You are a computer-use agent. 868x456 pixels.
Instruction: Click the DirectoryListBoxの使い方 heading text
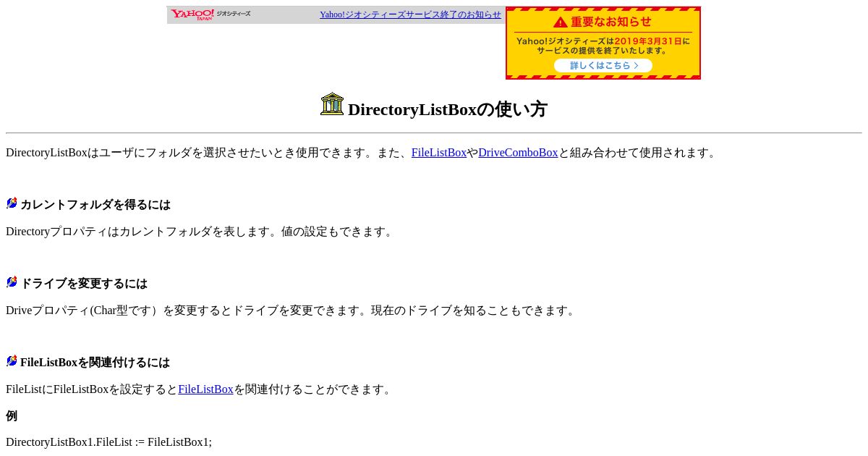click(x=447, y=109)
